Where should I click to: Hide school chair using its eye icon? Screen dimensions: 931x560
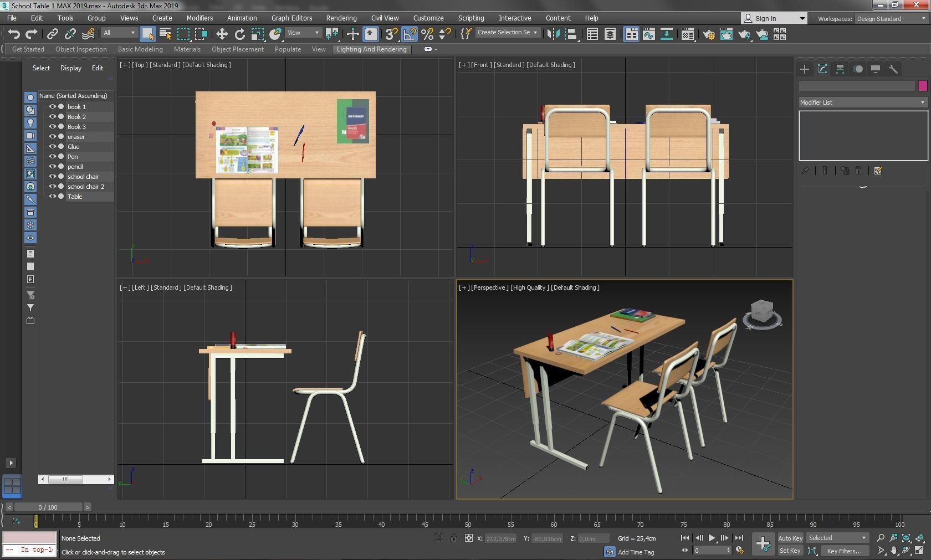click(x=53, y=176)
